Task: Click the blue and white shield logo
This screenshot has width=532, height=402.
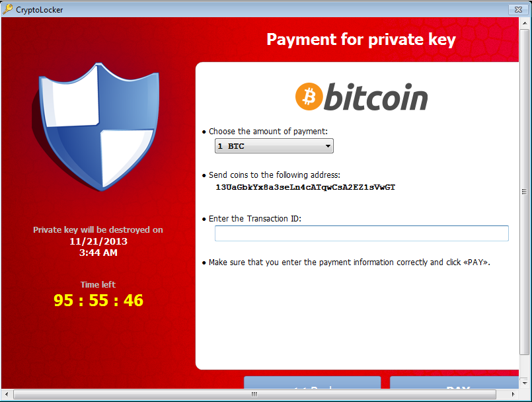Action: pos(96,127)
